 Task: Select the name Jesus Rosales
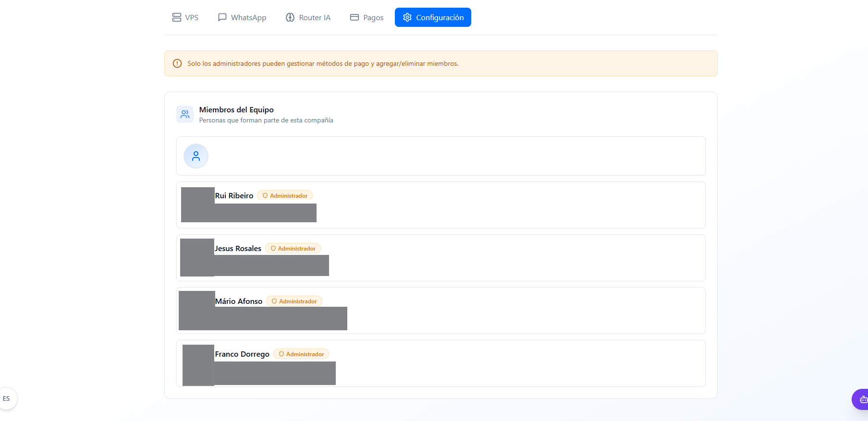pyautogui.click(x=238, y=249)
